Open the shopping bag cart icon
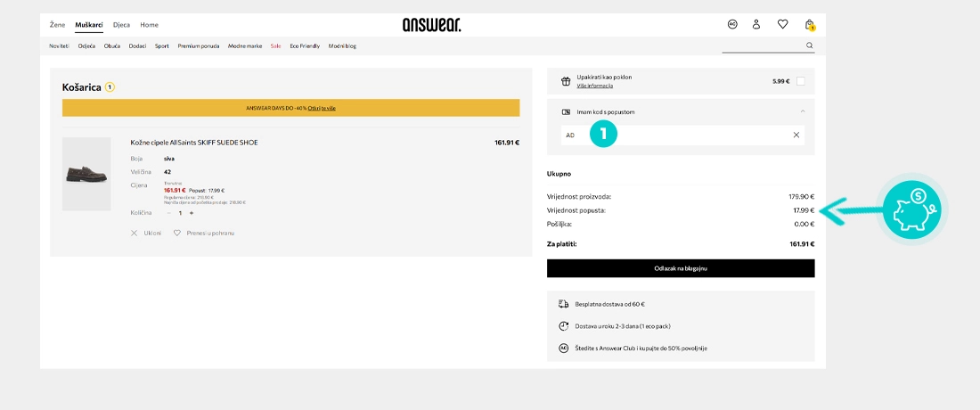 (809, 25)
